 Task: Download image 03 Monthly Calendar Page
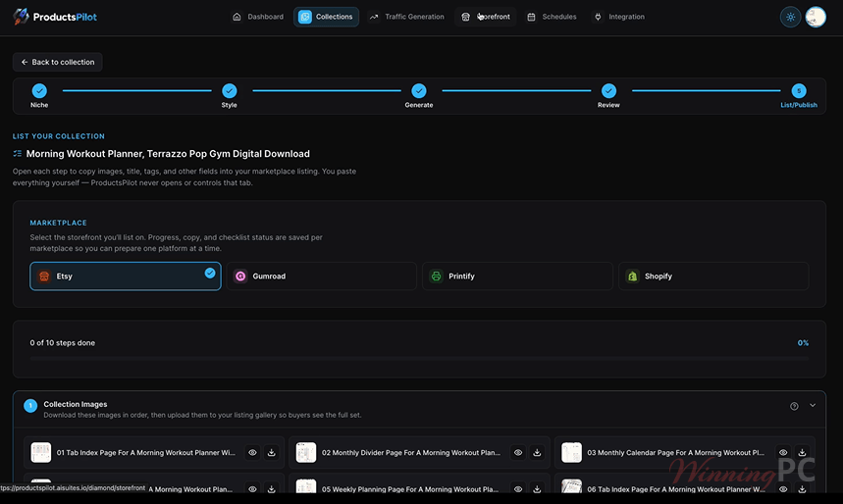802,452
